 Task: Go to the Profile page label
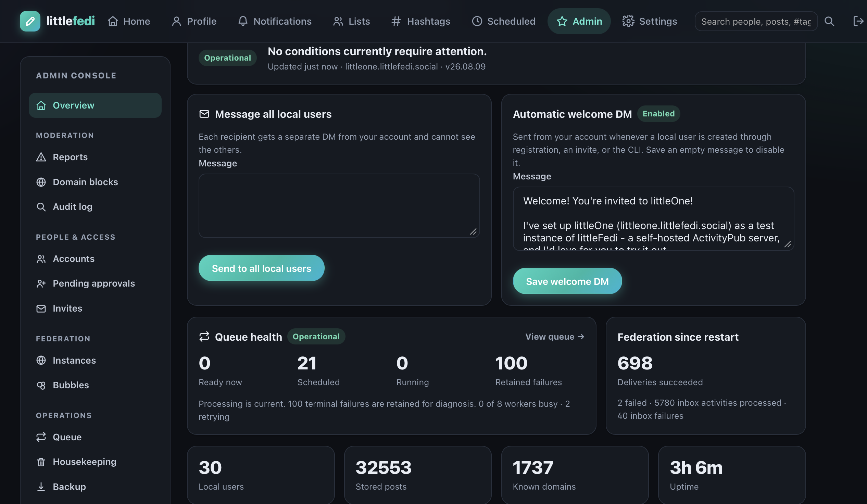pos(202,21)
